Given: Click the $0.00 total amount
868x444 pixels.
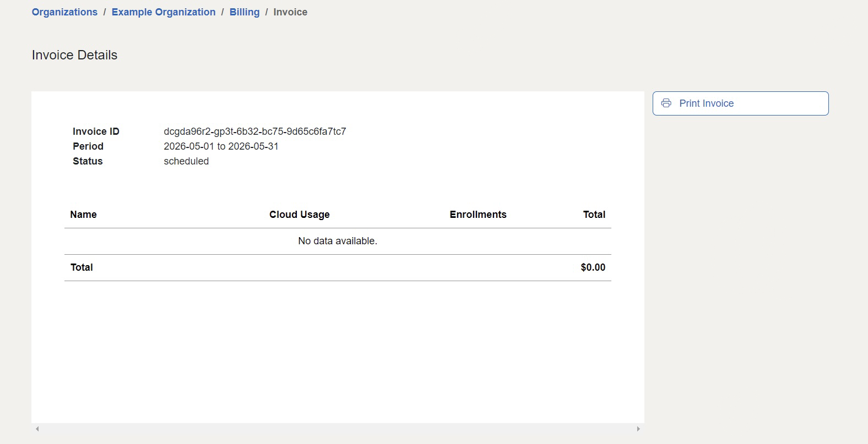Looking at the screenshot, I should point(593,267).
